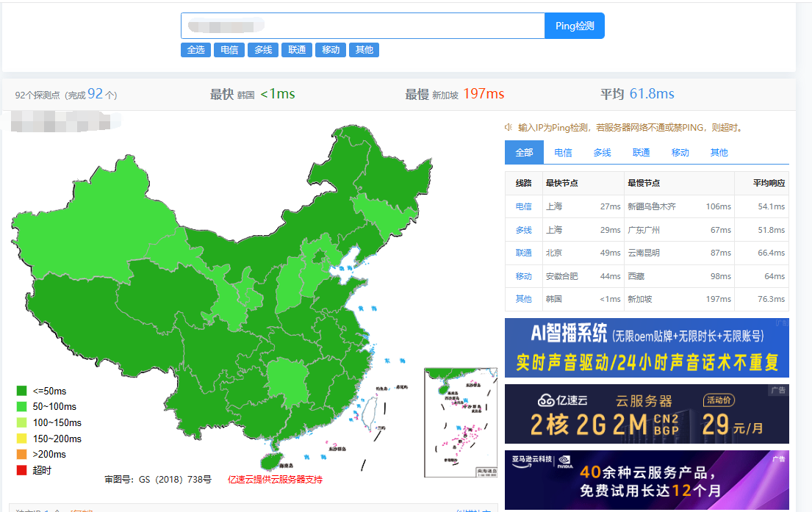The height and width of the screenshot is (512, 812).
Task: Switch to the 全部 tab in results panel
Action: [524, 152]
